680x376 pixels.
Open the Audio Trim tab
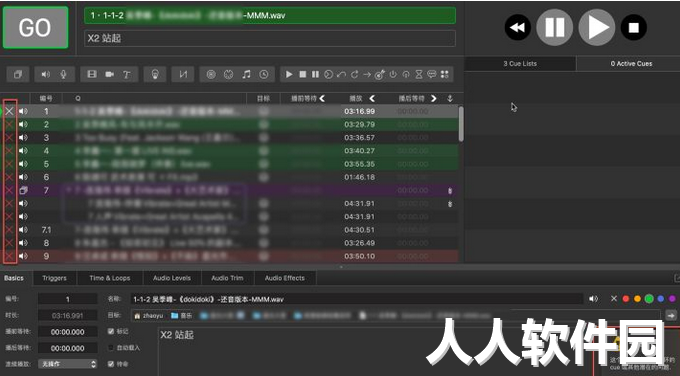click(227, 278)
